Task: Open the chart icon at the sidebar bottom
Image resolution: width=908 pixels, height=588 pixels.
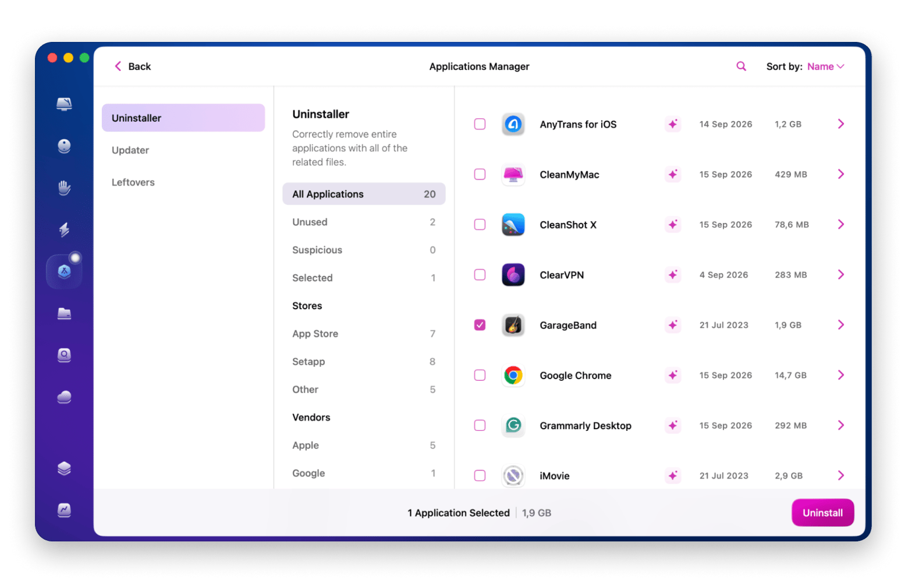Action: click(64, 510)
